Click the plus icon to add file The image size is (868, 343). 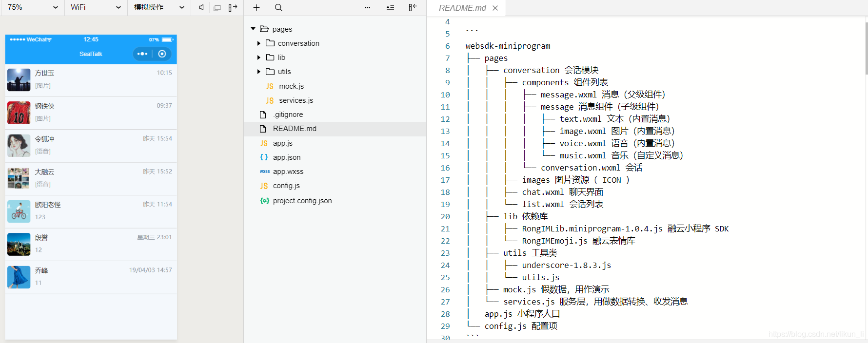[x=256, y=7]
